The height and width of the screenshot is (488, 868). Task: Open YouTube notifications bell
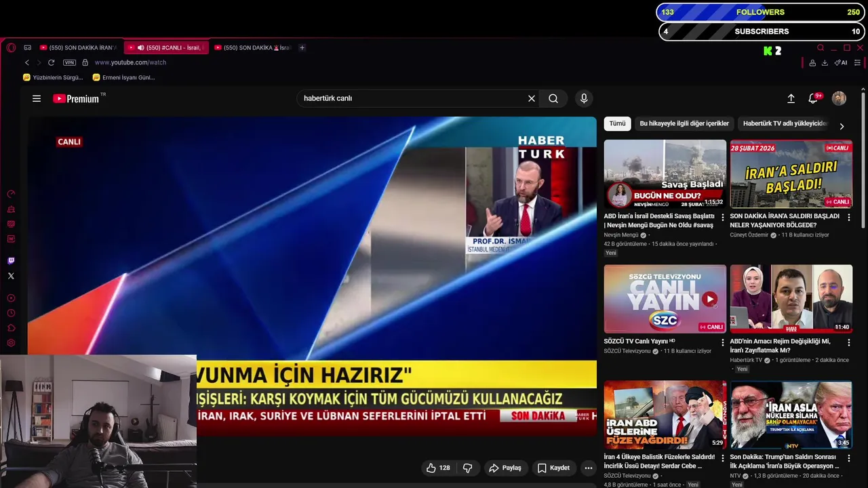coord(813,98)
